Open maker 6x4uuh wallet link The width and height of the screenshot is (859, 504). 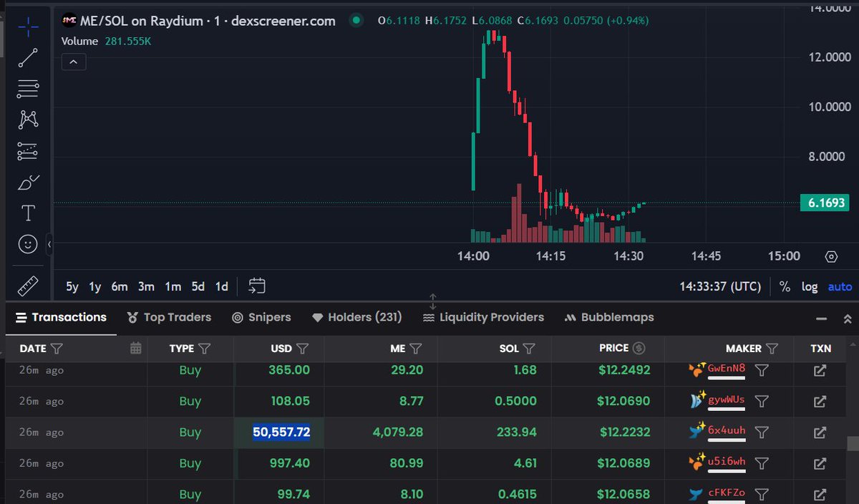[726, 432]
